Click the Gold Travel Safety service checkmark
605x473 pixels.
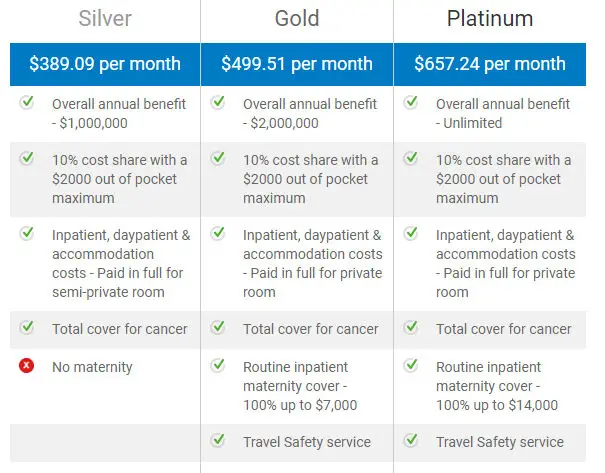click(x=218, y=440)
